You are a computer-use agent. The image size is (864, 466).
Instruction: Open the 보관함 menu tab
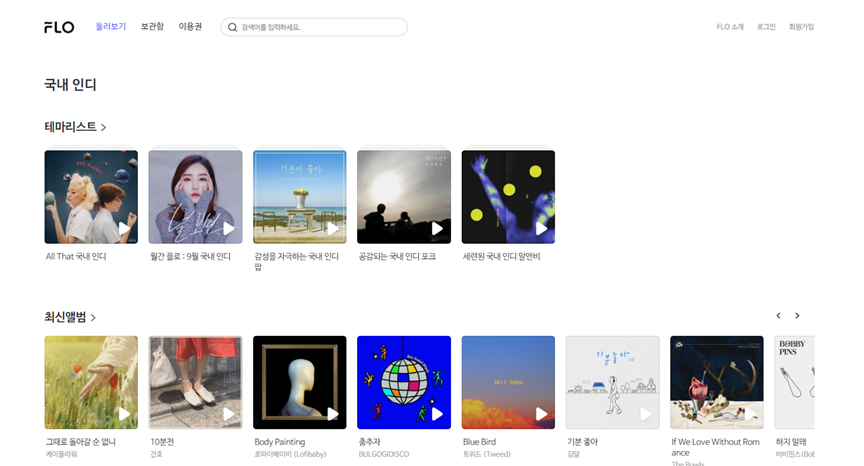[152, 26]
